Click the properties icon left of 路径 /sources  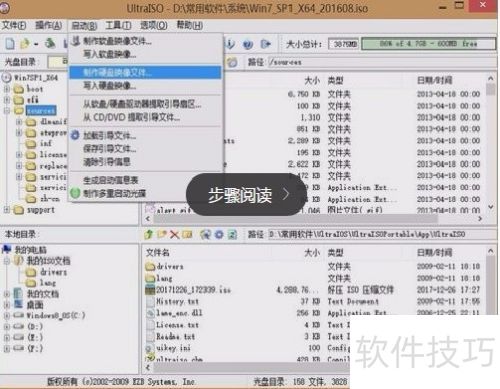[x=233, y=62]
